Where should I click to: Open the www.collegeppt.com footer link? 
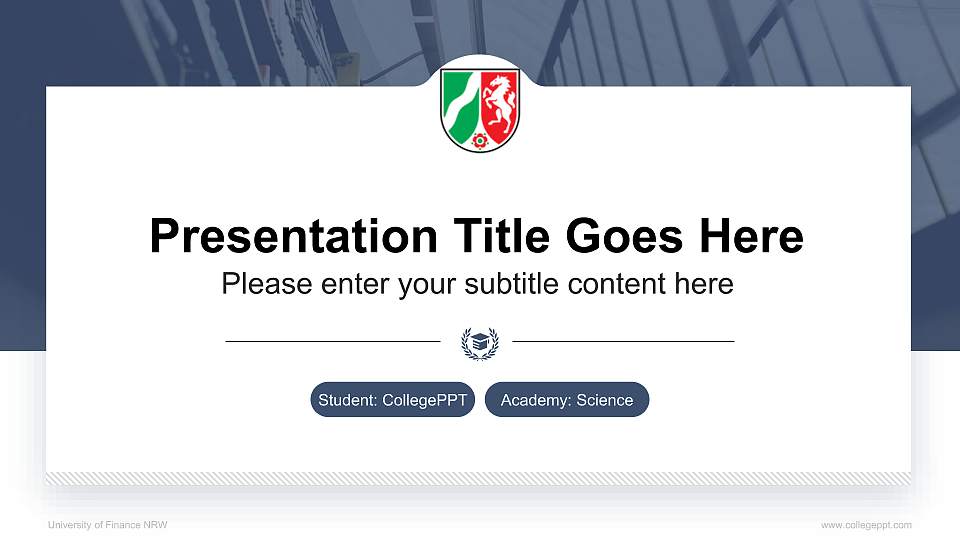[866, 525]
